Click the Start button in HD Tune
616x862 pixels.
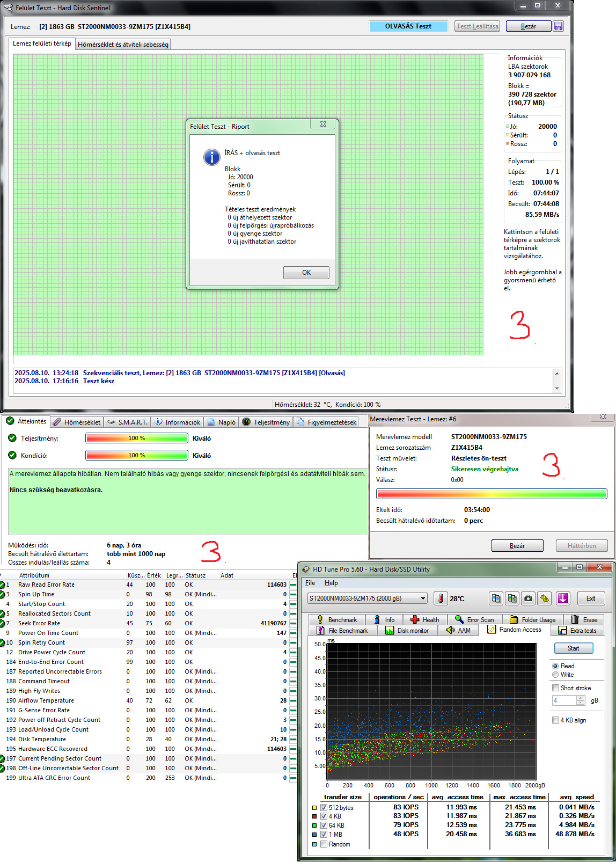coord(573,648)
